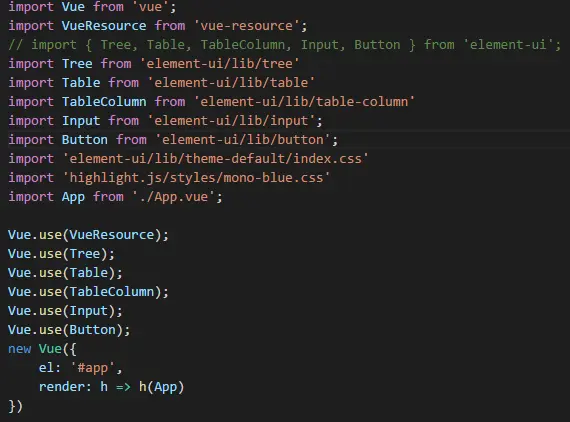The image size is (570, 422).
Task: Click the 'vue-resource' import string
Action: click(247, 26)
